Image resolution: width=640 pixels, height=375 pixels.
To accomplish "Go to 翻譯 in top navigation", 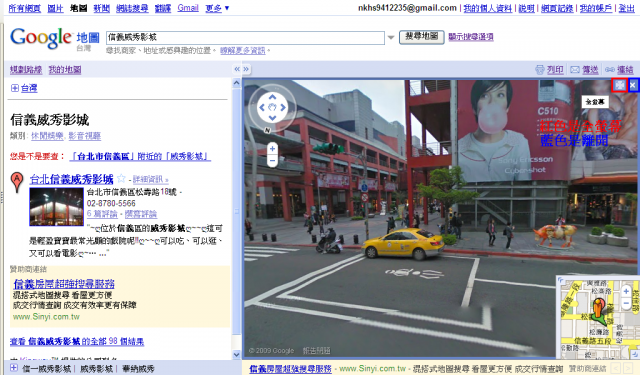I will [x=163, y=8].
